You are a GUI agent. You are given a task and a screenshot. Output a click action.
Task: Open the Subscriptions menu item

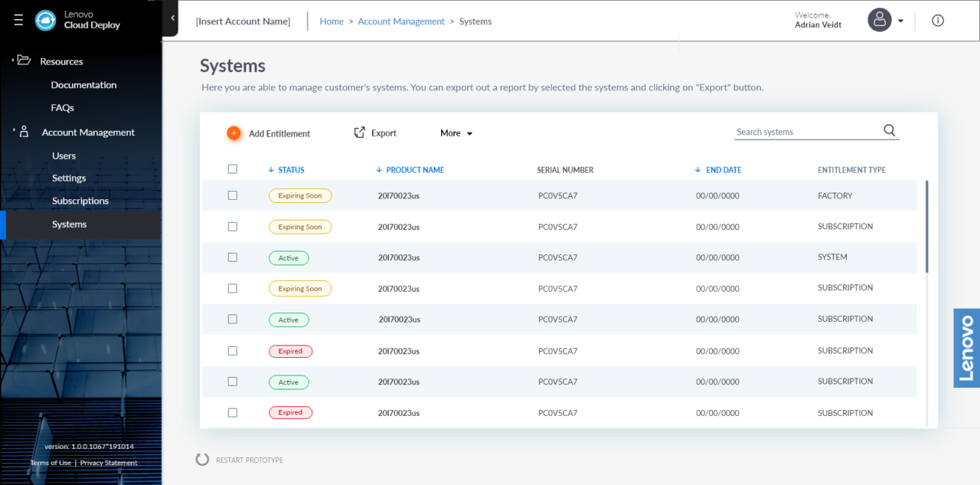(x=80, y=200)
